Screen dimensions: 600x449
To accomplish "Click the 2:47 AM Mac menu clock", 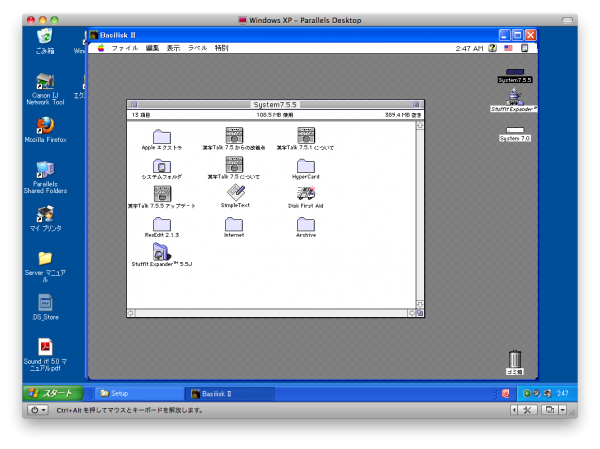I will 469,48.
